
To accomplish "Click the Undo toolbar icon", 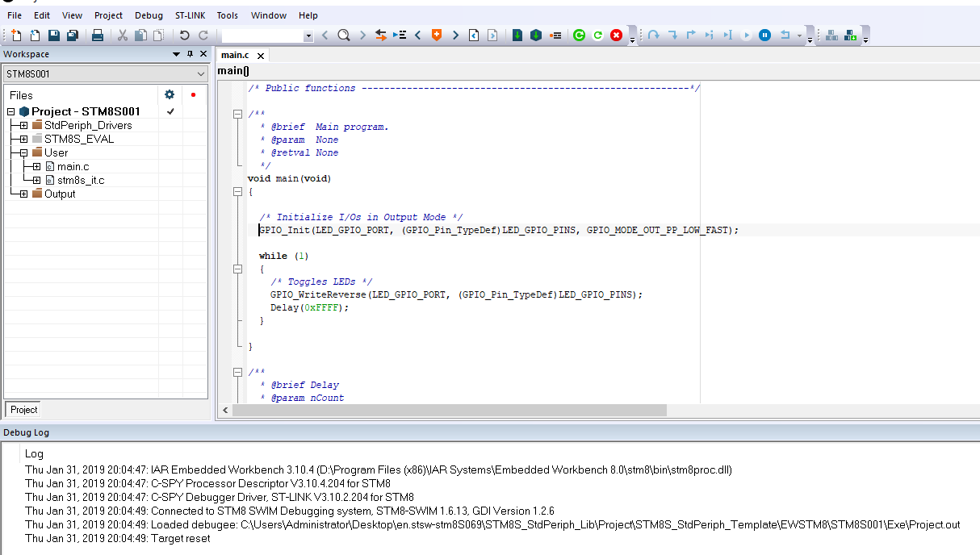I will pyautogui.click(x=184, y=35).
